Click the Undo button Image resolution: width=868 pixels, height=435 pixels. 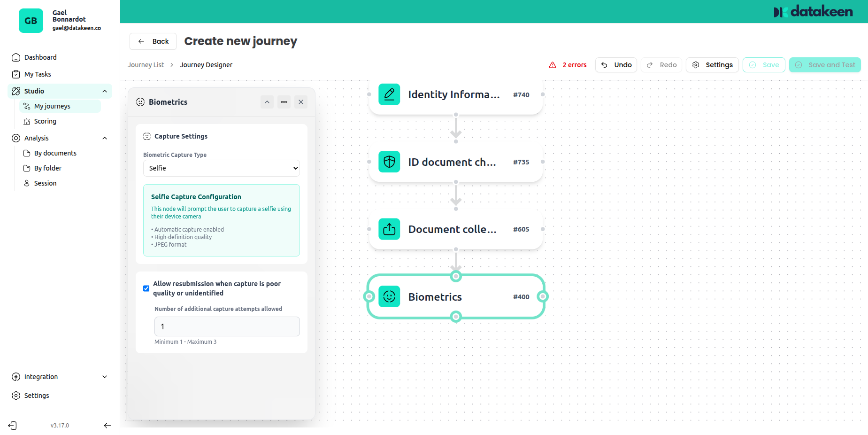pyautogui.click(x=616, y=65)
